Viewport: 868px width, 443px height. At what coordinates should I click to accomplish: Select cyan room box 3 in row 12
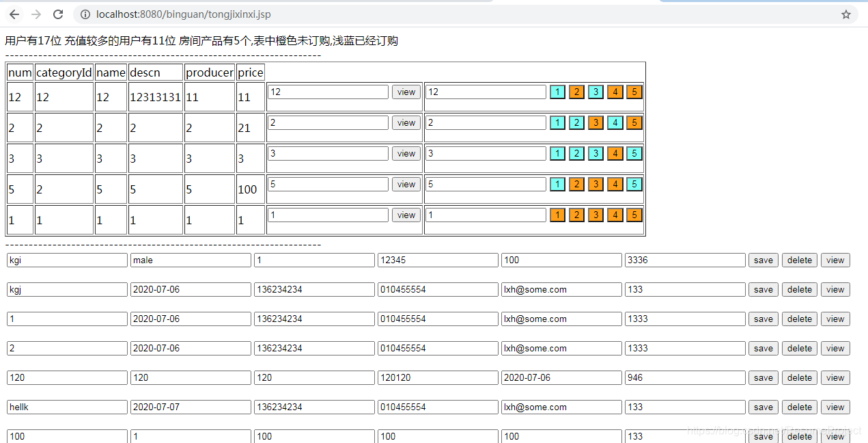tap(596, 92)
